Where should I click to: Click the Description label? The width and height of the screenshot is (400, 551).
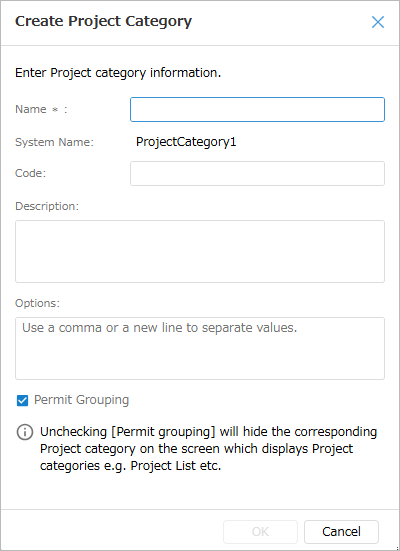[x=47, y=206]
